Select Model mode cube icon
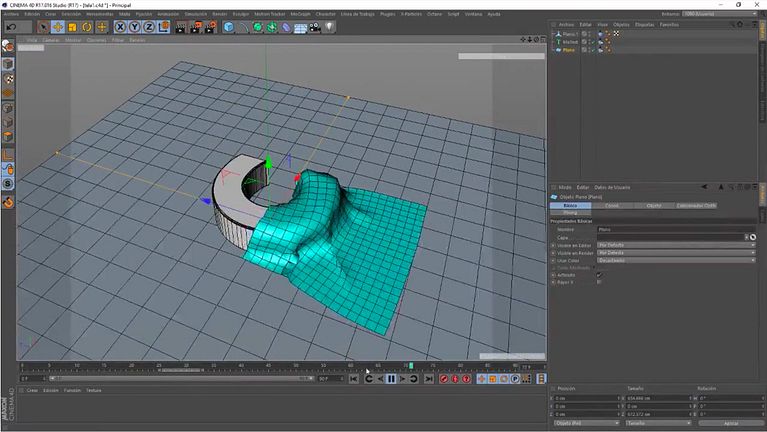The width and height of the screenshot is (767, 432). coord(8,64)
